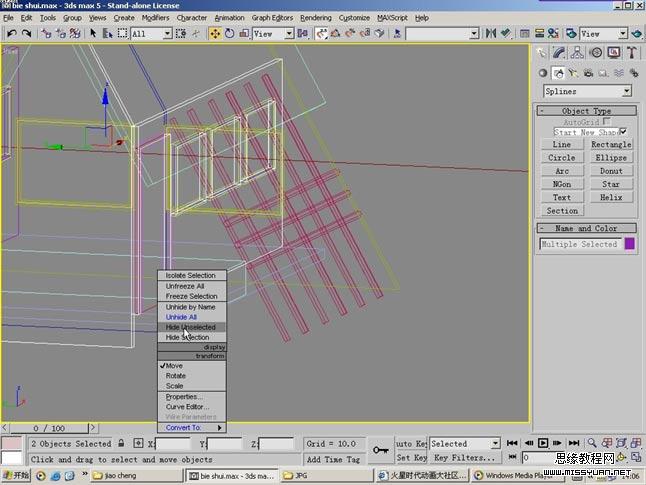Click the Quick Render teapot icon
Image resolution: width=646 pixels, height=485 pixels.
click(x=637, y=33)
